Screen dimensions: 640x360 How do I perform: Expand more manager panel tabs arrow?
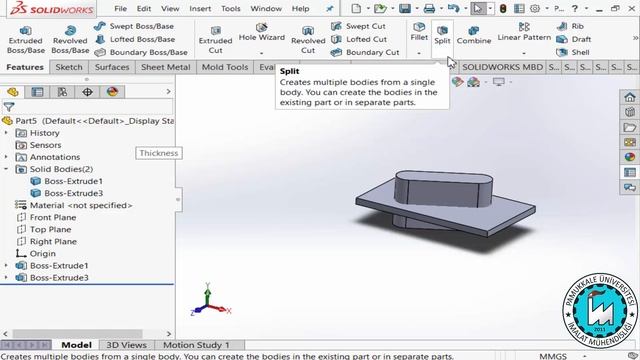pyautogui.click(x=169, y=92)
